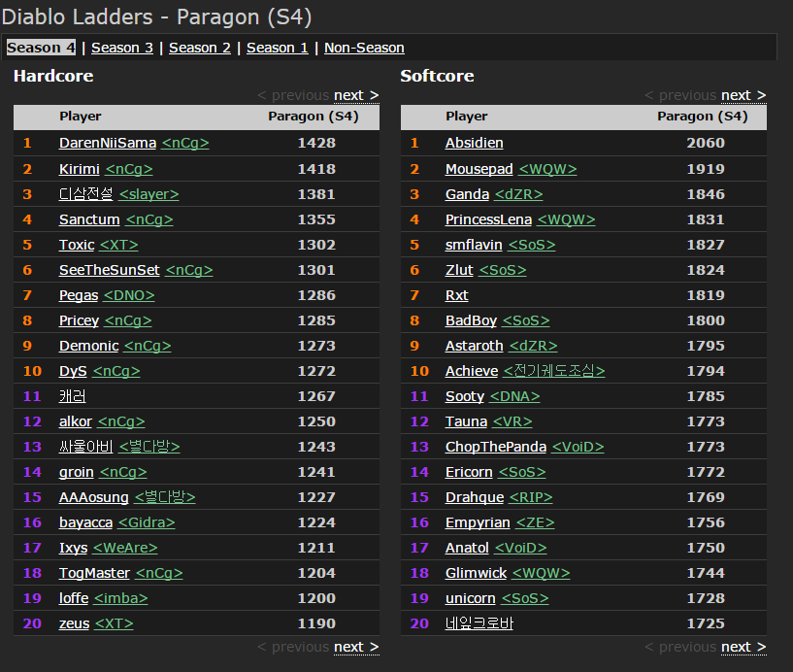The image size is (793, 672).
Task: Open the slayer clan link
Action: click(149, 194)
